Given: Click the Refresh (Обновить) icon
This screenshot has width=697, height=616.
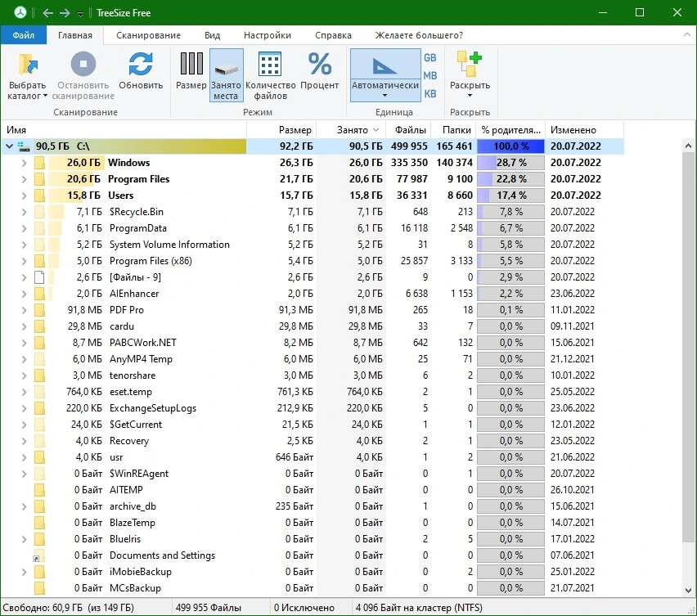Looking at the screenshot, I should click(x=141, y=64).
